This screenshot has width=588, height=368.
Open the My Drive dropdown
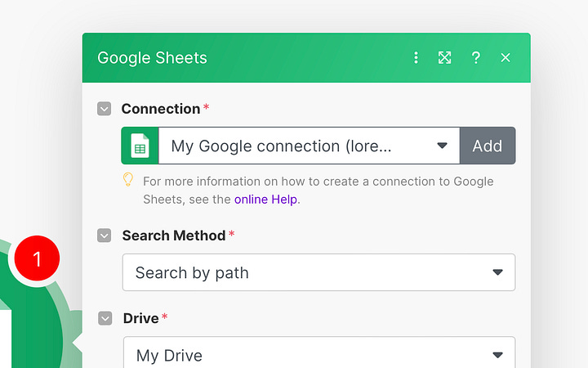point(319,352)
